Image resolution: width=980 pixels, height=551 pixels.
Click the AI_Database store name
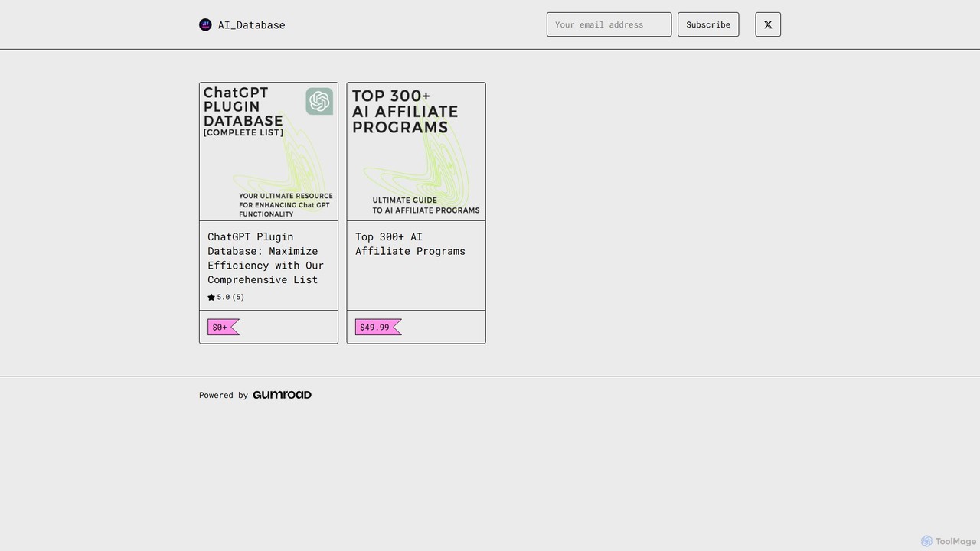coord(252,25)
